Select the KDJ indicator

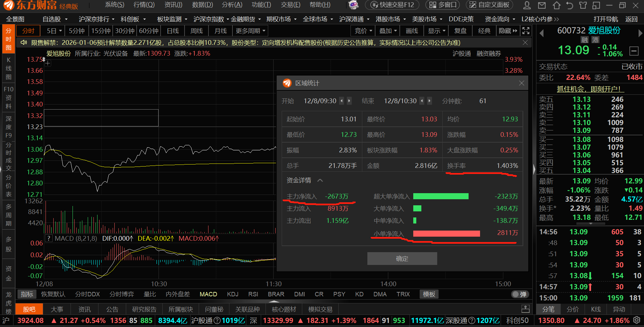[x=233, y=294]
